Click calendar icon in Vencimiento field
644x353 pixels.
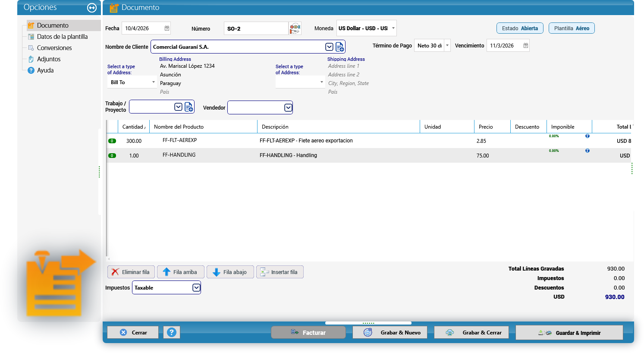coord(525,45)
